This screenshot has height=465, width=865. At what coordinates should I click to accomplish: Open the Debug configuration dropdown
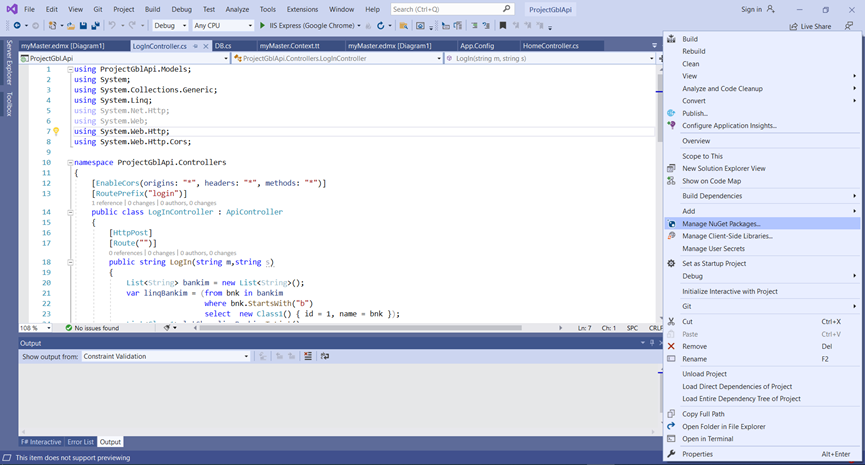point(170,25)
